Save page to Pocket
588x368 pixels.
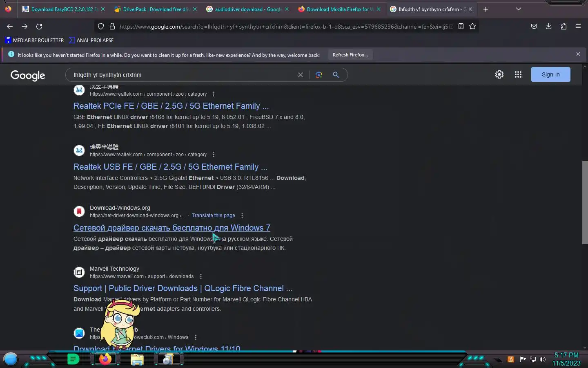534,27
